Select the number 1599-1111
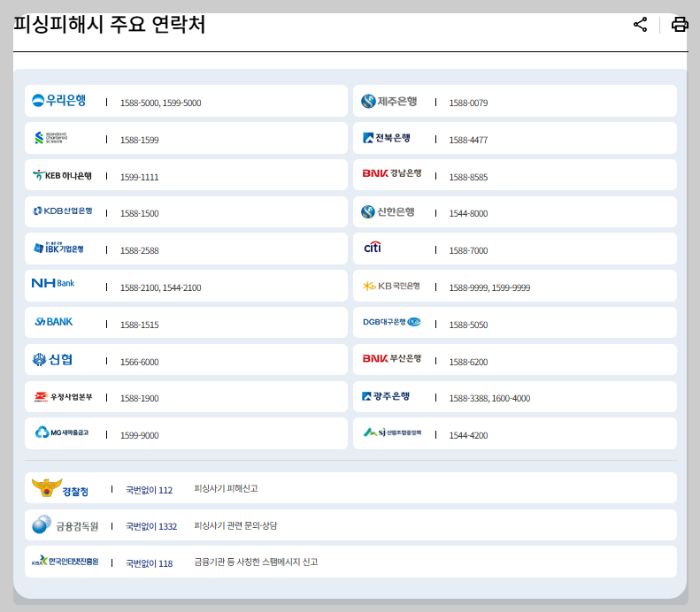700x612 pixels. point(139,177)
